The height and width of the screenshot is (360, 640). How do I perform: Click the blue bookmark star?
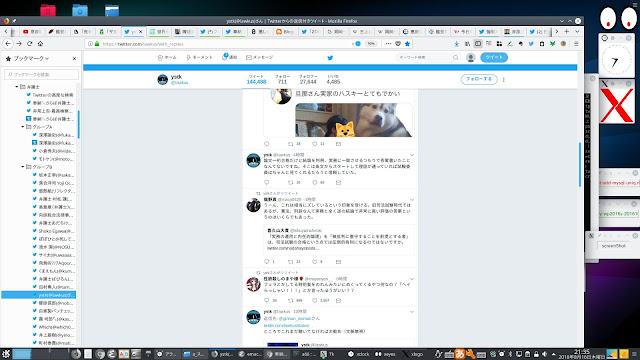[x=407, y=44]
